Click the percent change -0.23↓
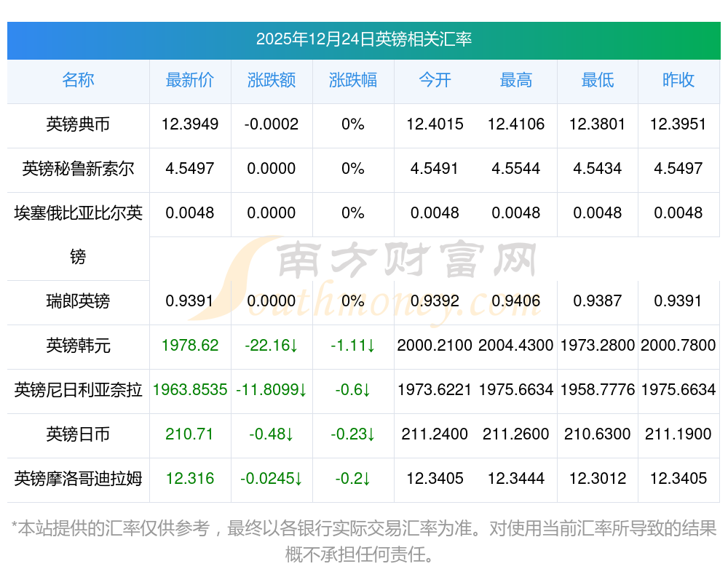728x577 pixels. point(353,434)
